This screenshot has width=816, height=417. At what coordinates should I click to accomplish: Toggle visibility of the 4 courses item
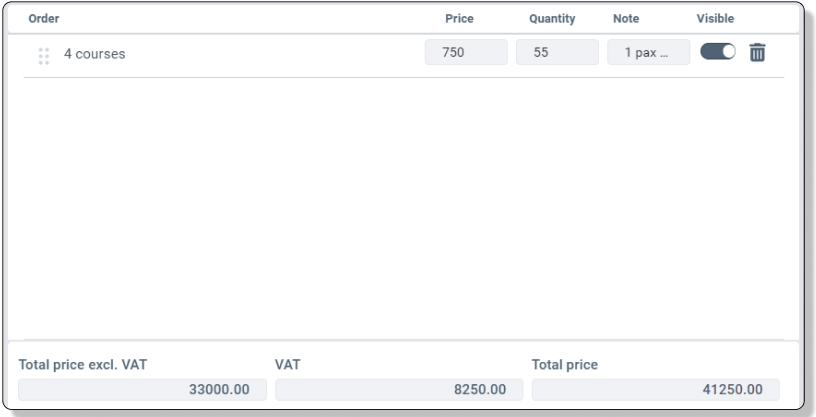point(719,53)
